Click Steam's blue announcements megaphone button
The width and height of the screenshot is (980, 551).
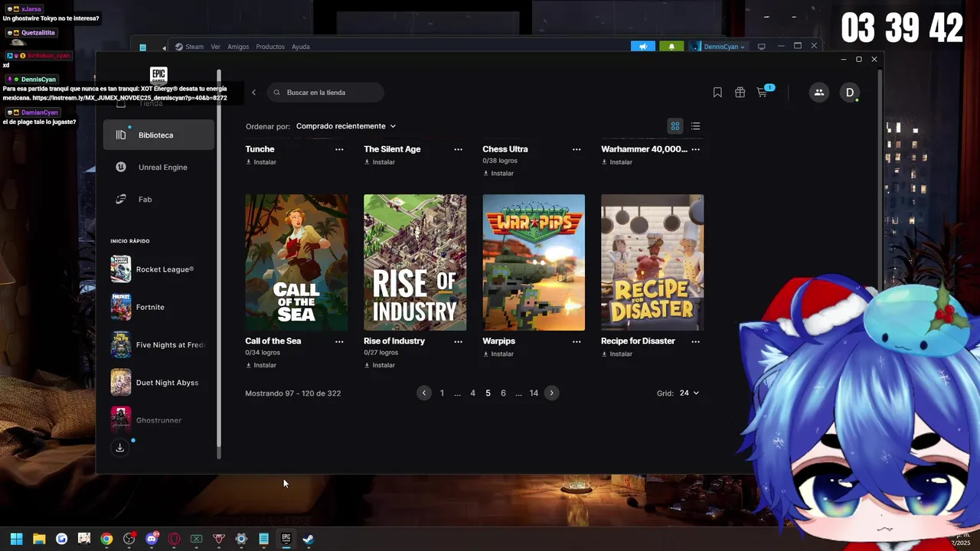[x=643, y=47]
